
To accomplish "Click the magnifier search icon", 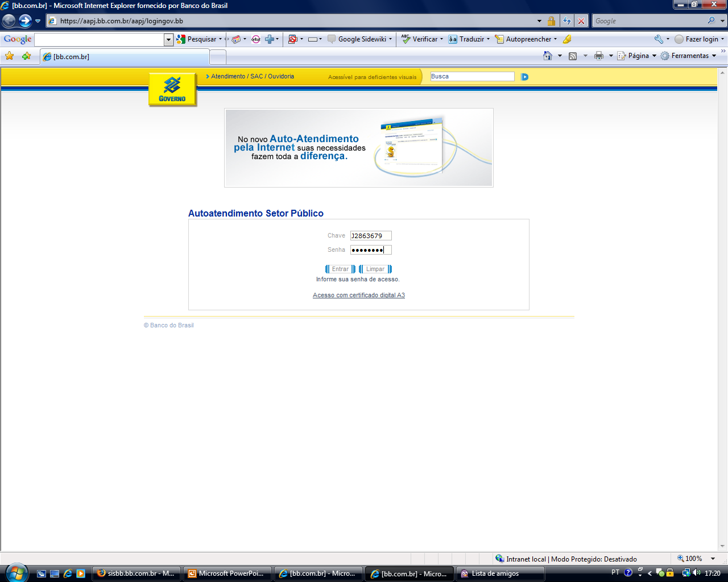I will (x=711, y=20).
